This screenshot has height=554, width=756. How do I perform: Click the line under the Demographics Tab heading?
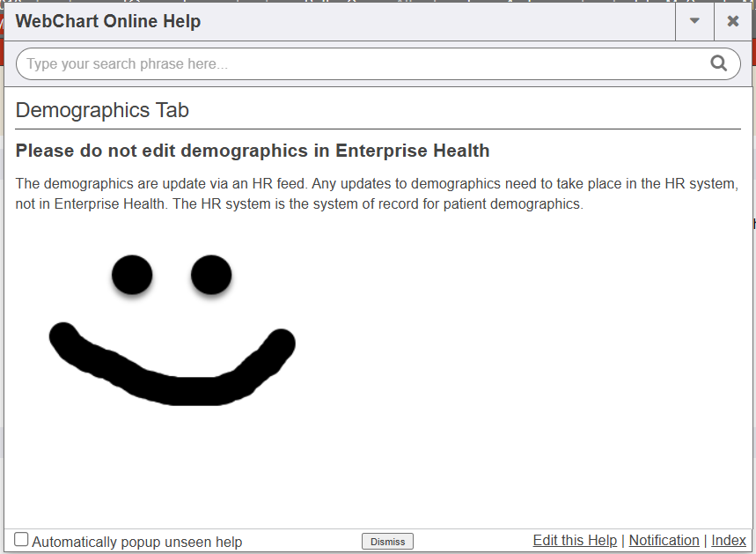coord(378,129)
